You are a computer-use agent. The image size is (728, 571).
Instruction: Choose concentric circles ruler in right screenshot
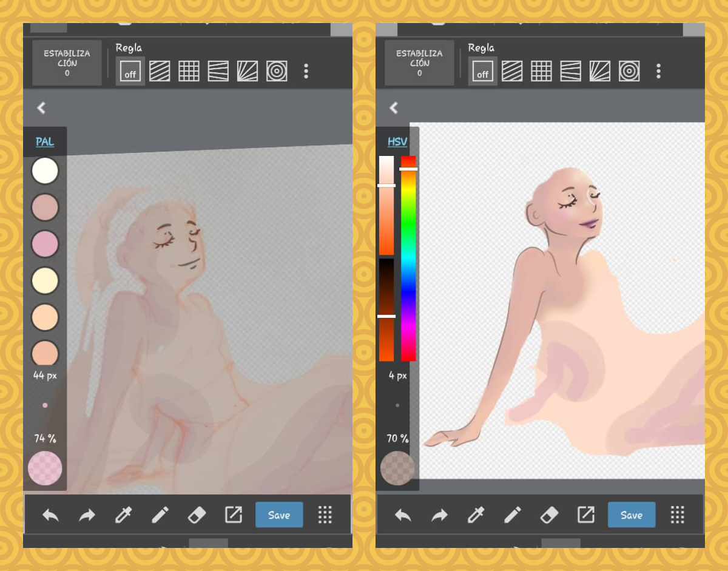629,71
